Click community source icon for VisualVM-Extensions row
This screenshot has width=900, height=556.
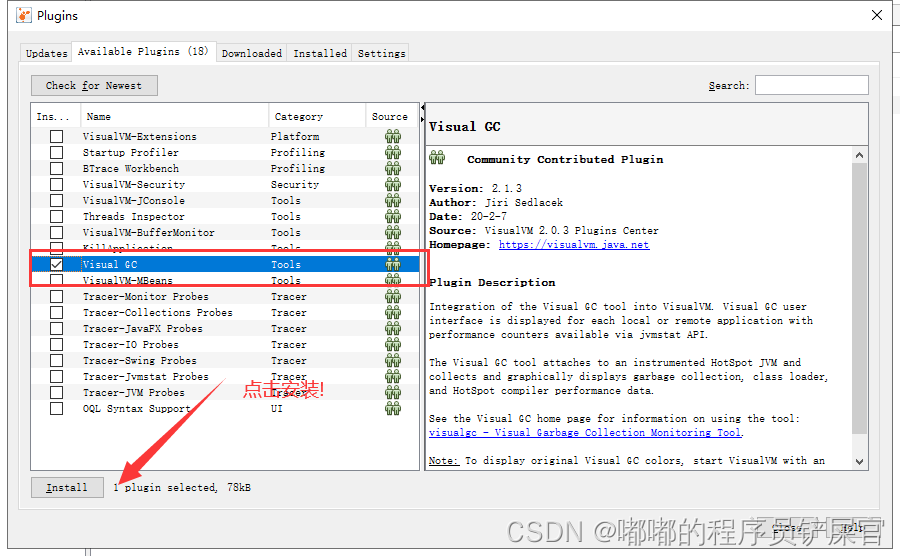(x=393, y=137)
